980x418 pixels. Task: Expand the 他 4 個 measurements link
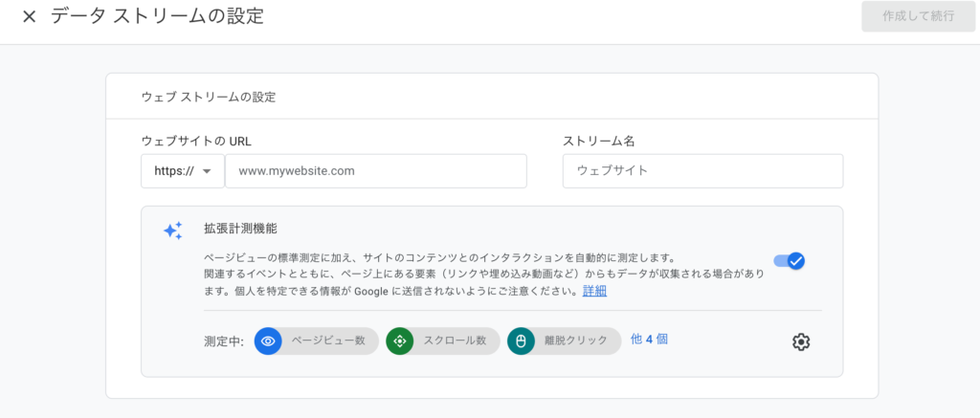(x=649, y=339)
